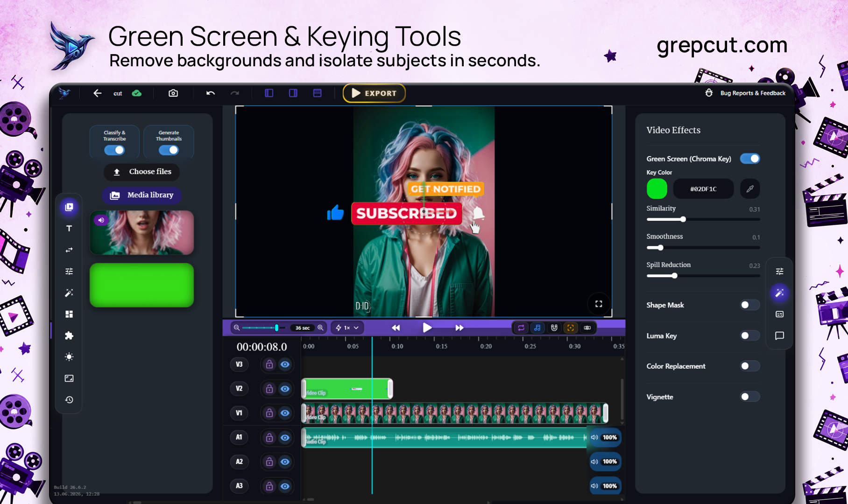The height and width of the screenshot is (504, 848).
Task: Toggle the left panel layout icon
Action: coord(269,93)
